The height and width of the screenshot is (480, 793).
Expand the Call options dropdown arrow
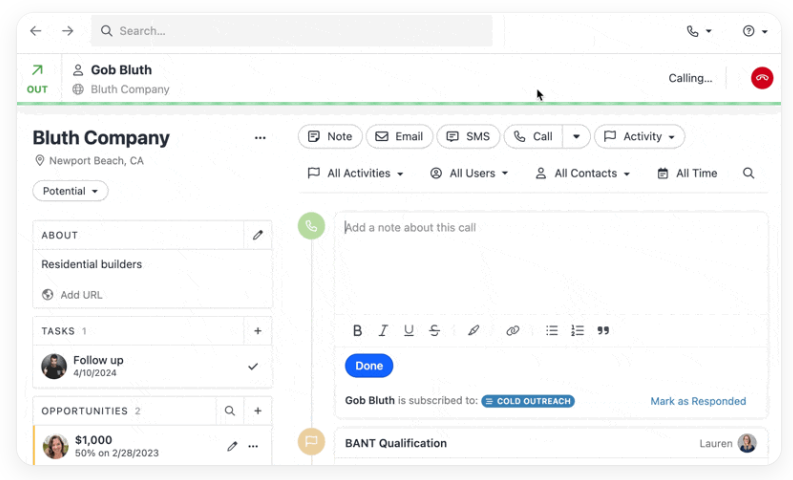[576, 137]
